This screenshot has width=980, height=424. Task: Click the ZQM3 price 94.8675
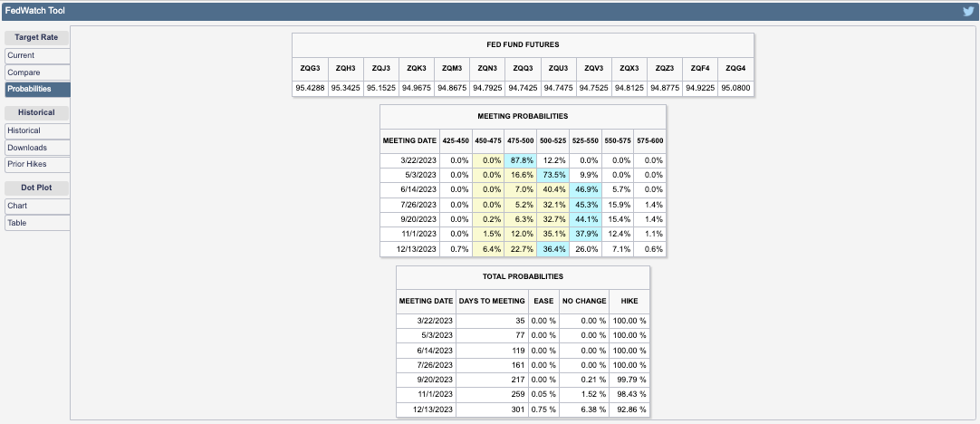[x=451, y=89]
